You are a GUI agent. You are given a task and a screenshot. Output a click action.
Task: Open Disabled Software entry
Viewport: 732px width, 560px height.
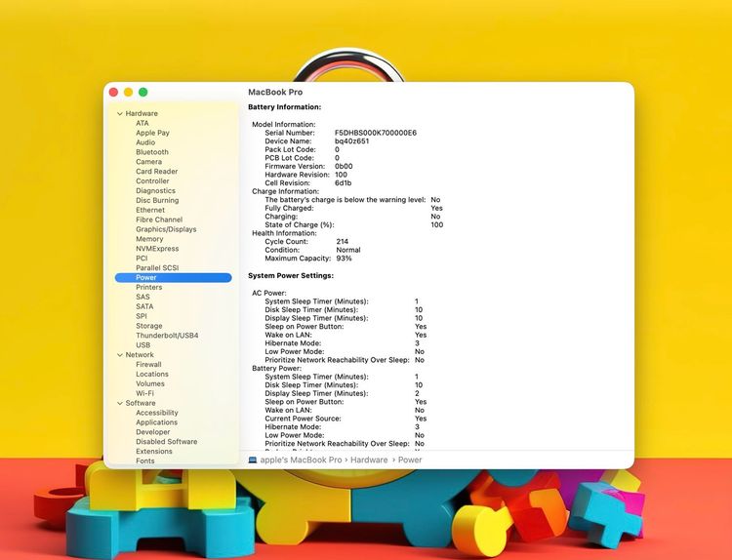167,442
